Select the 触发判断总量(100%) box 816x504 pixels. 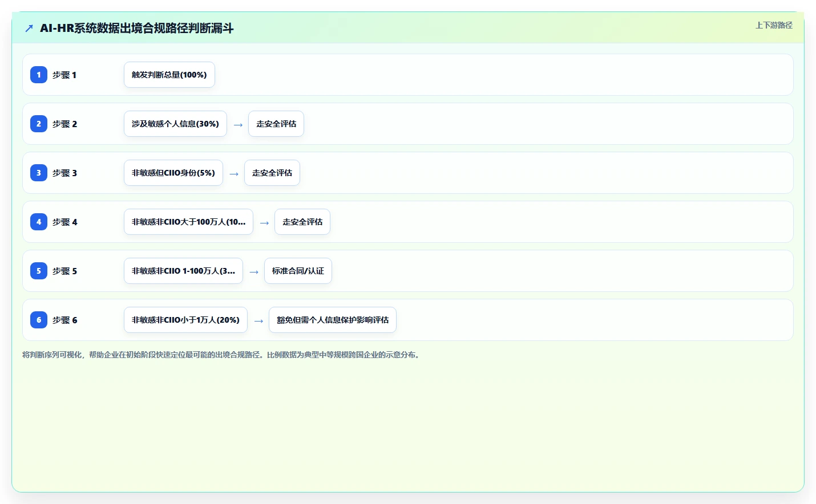(169, 75)
